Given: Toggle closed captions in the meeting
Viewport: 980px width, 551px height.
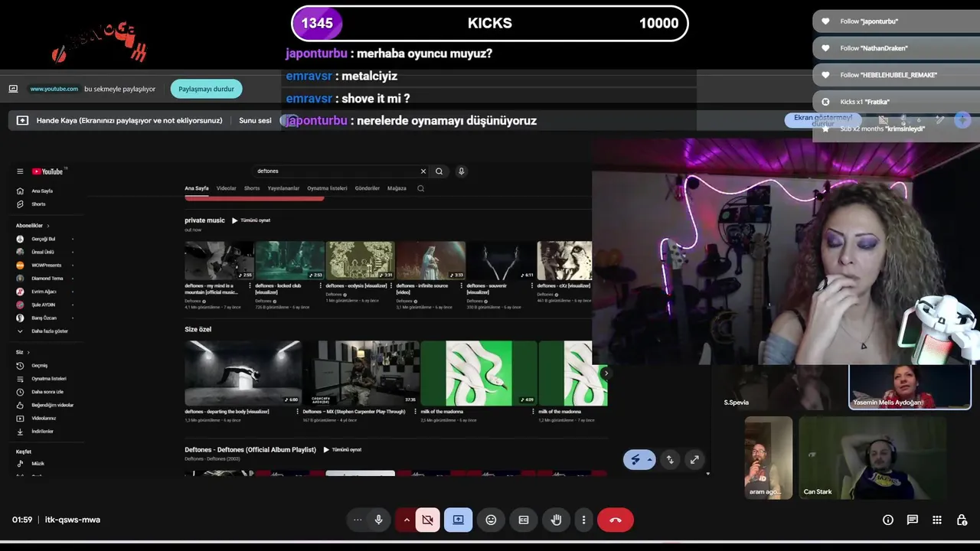Looking at the screenshot, I should [524, 520].
